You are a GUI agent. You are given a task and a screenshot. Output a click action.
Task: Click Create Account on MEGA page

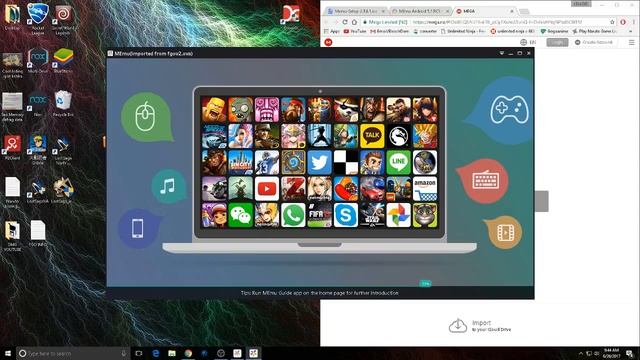594,42
